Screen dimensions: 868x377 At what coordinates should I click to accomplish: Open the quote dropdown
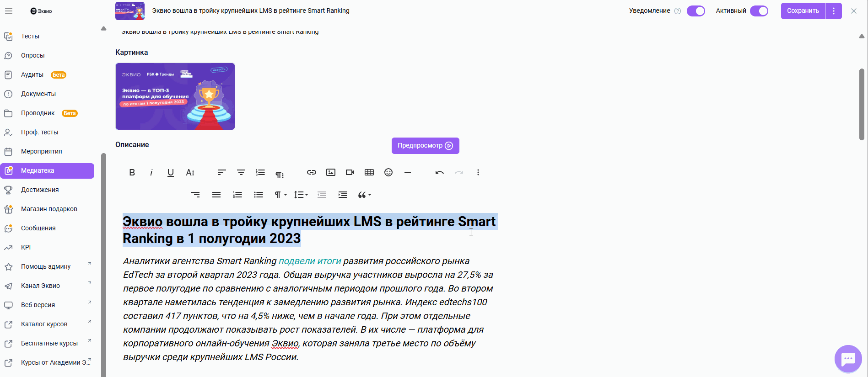[x=364, y=195]
